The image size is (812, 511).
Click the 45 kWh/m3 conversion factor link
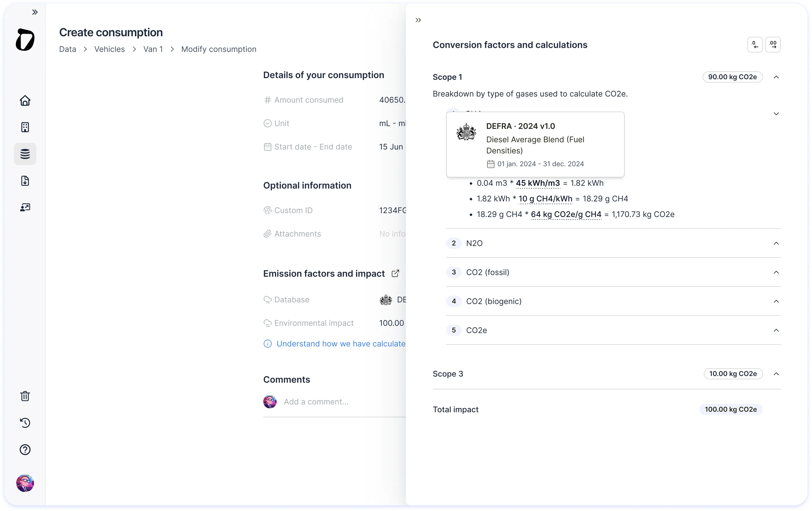point(538,183)
